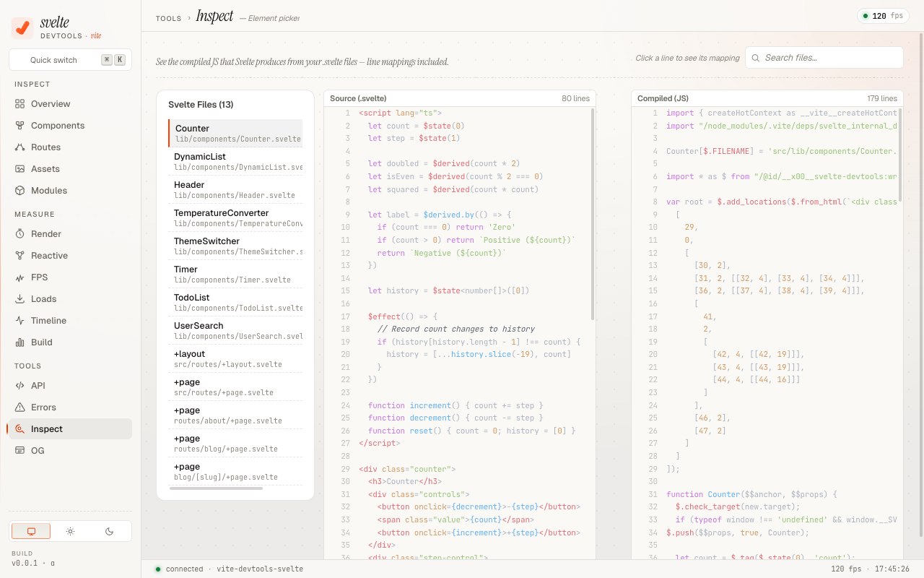Click source line '<h3>Counter</h3>'
The image size is (924, 578).
click(x=460, y=481)
